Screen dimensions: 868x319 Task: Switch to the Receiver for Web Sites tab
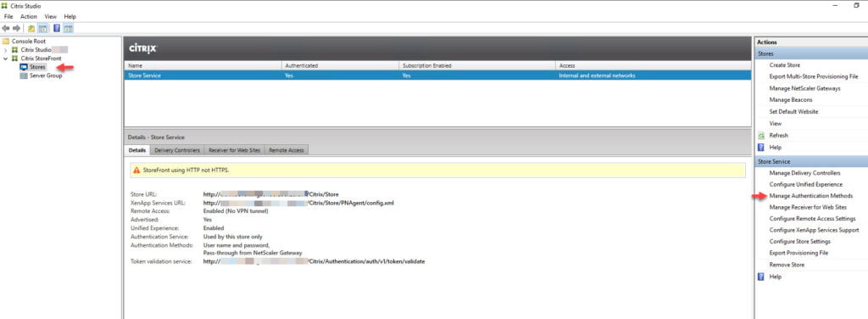(235, 150)
